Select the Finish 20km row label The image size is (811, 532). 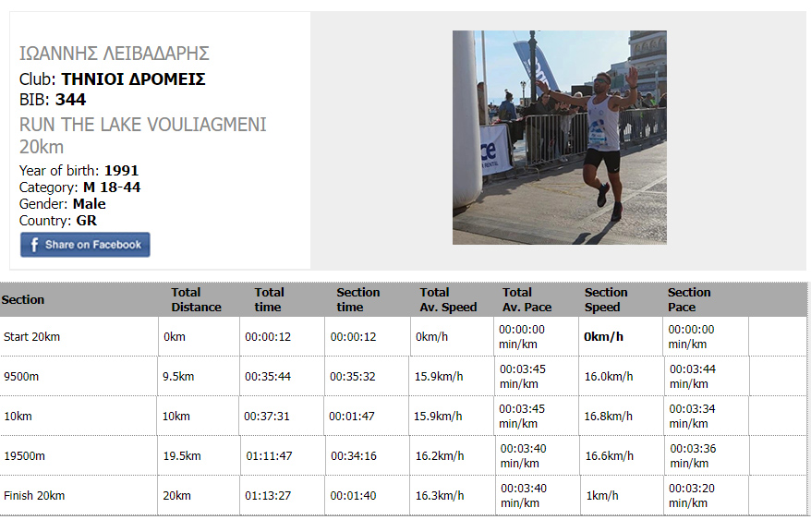pos(34,496)
